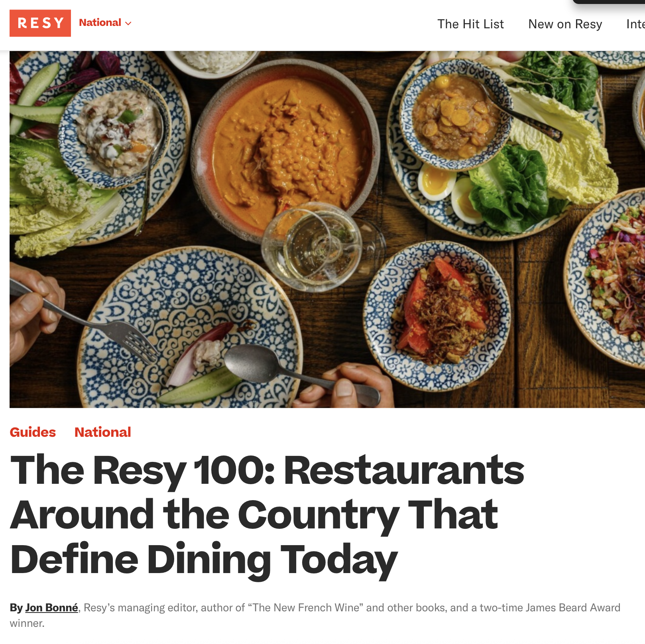645x644 pixels.
Task: Expand the National location dropdown
Action: coord(105,23)
